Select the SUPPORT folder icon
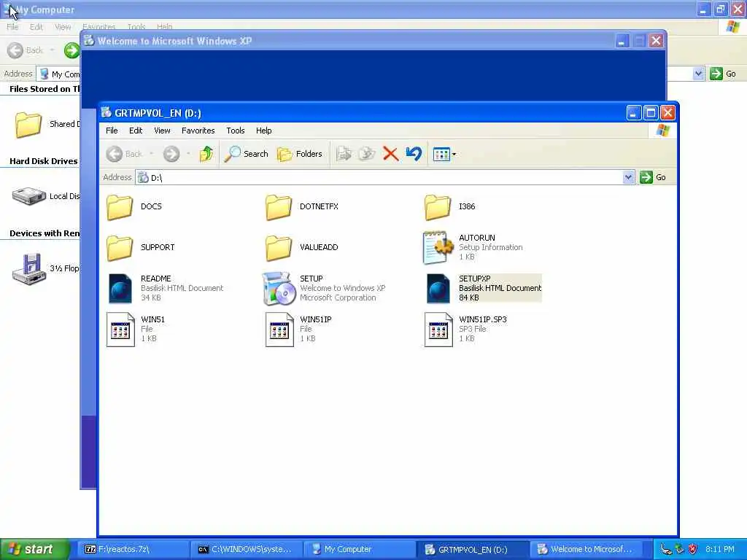747x560 pixels. 120,248
